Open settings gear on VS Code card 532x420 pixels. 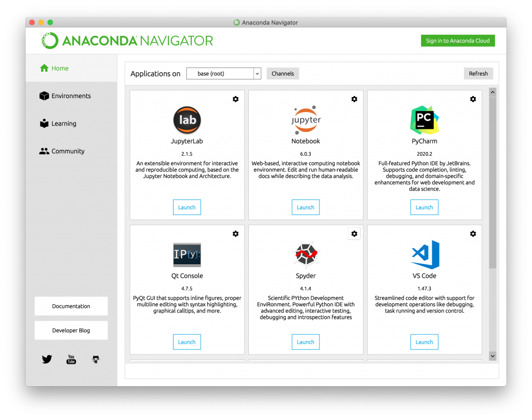click(x=473, y=234)
